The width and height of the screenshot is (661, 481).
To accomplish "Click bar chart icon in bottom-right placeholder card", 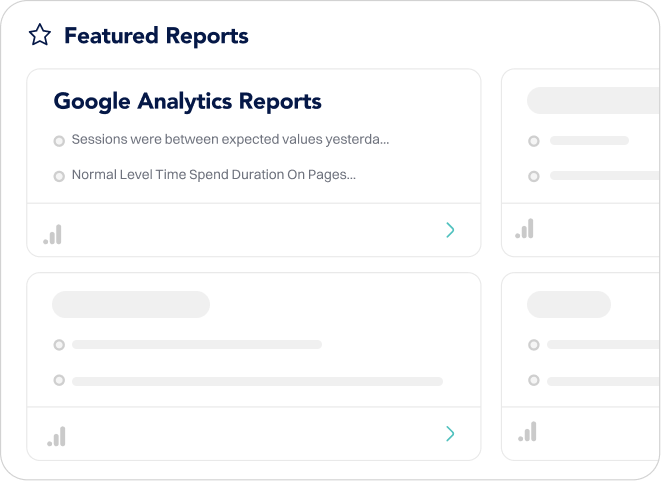I will point(527,431).
